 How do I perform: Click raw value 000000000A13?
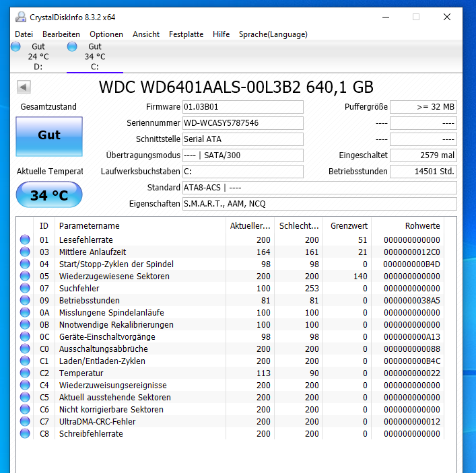click(411, 337)
